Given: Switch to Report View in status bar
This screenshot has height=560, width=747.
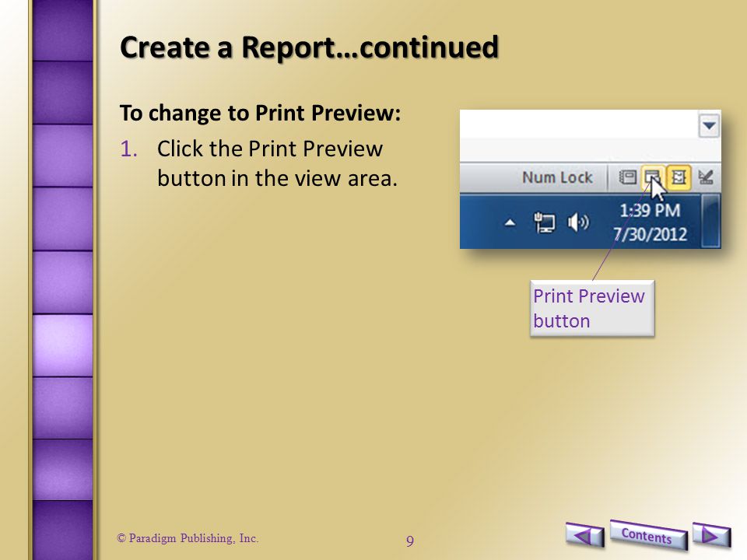Looking at the screenshot, I should (627, 177).
